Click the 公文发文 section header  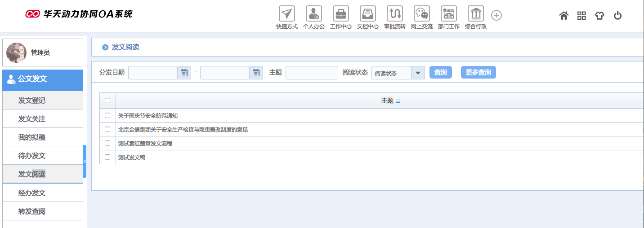(43, 80)
